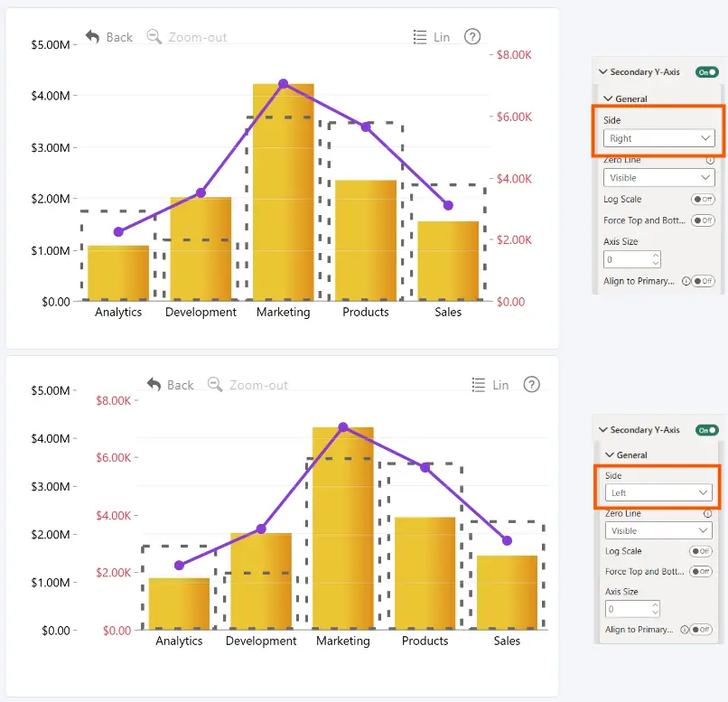Open the Side dropdown showing Right
This screenshot has height=702, width=728.
[658, 138]
